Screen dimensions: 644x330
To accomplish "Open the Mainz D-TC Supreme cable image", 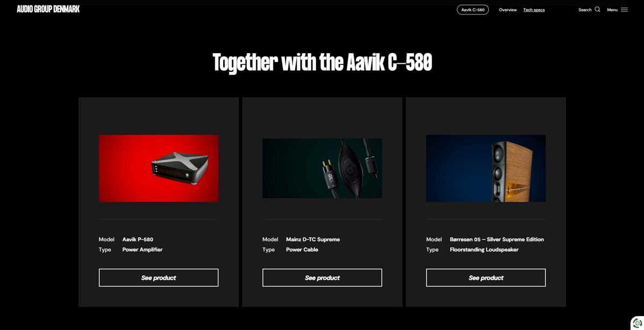I will click(x=322, y=168).
